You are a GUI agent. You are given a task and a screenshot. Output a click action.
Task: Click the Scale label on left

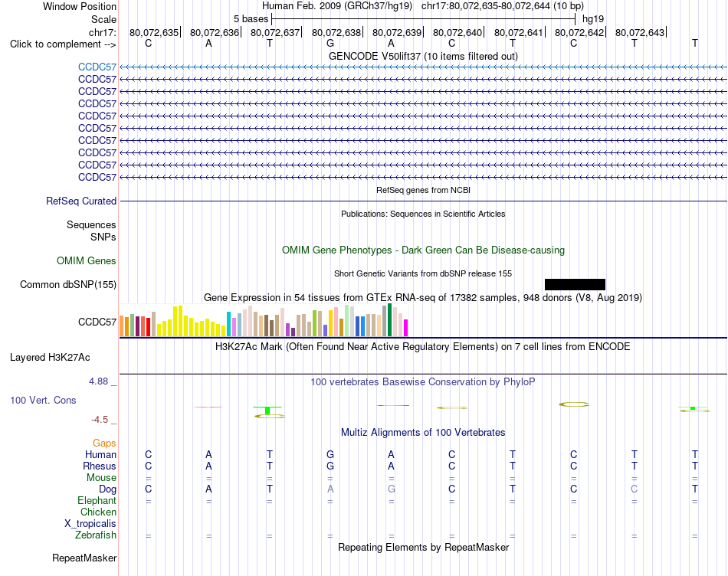(104, 19)
